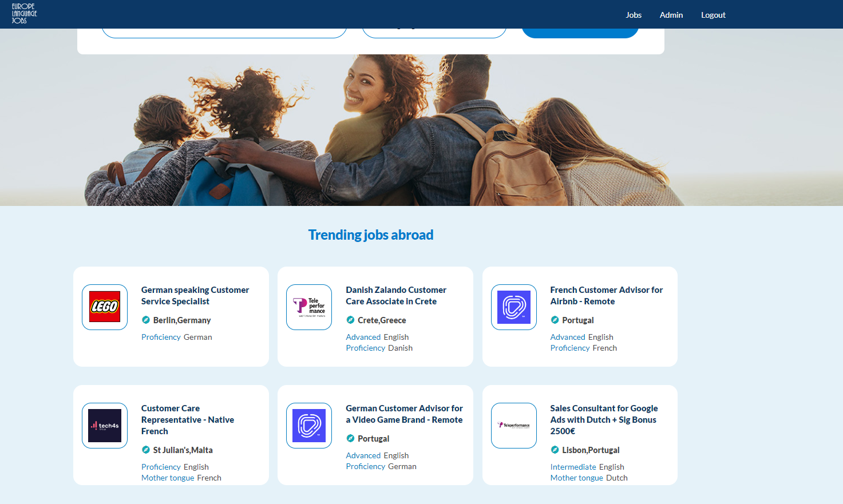The image size is (843, 504).
Task: Open German speaking Customer Service Specialist job
Action: pyautogui.click(x=195, y=295)
